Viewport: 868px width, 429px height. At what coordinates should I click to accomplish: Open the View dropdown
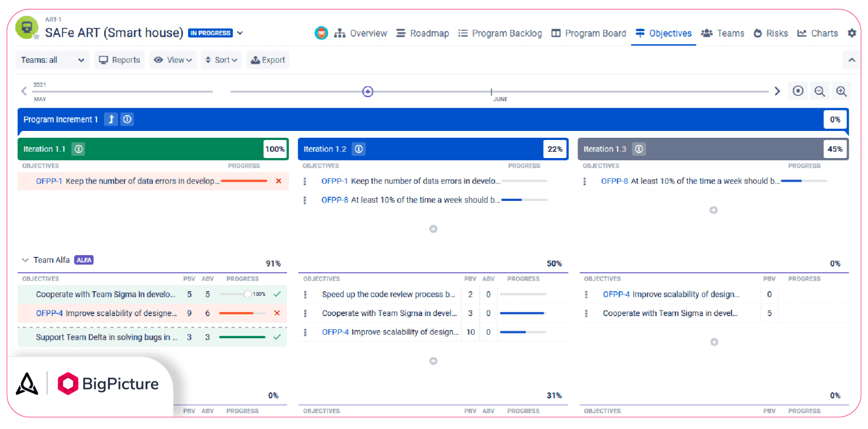(x=172, y=60)
